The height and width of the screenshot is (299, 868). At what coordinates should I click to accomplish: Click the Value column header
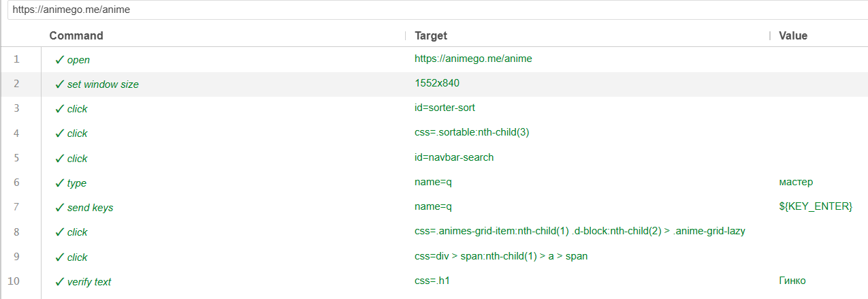[793, 35]
